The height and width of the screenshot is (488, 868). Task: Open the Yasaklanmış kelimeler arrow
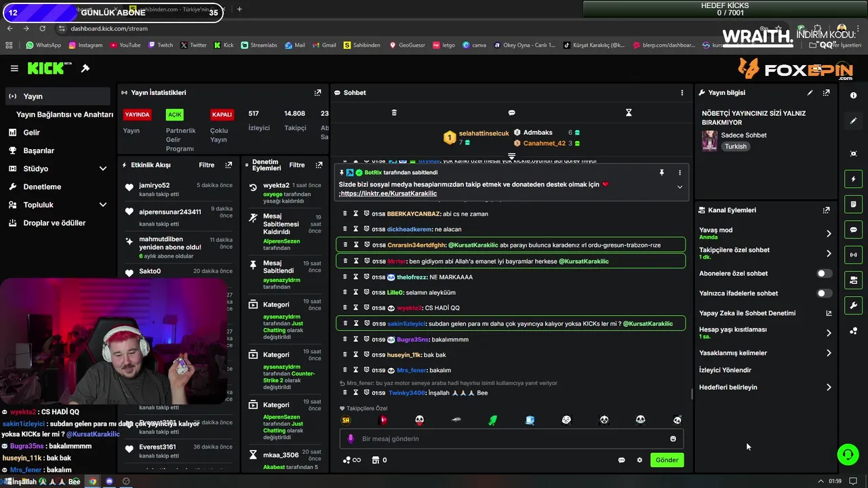829,353
